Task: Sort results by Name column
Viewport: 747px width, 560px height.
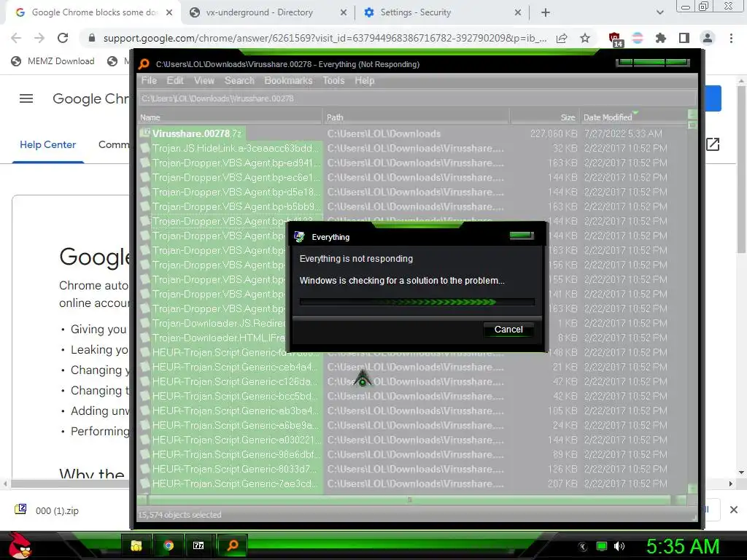Action: pos(230,117)
